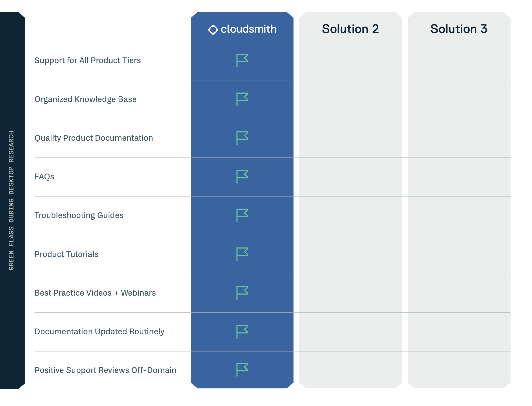Select the Solution 2 column header
532x406 pixels.
click(350, 29)
